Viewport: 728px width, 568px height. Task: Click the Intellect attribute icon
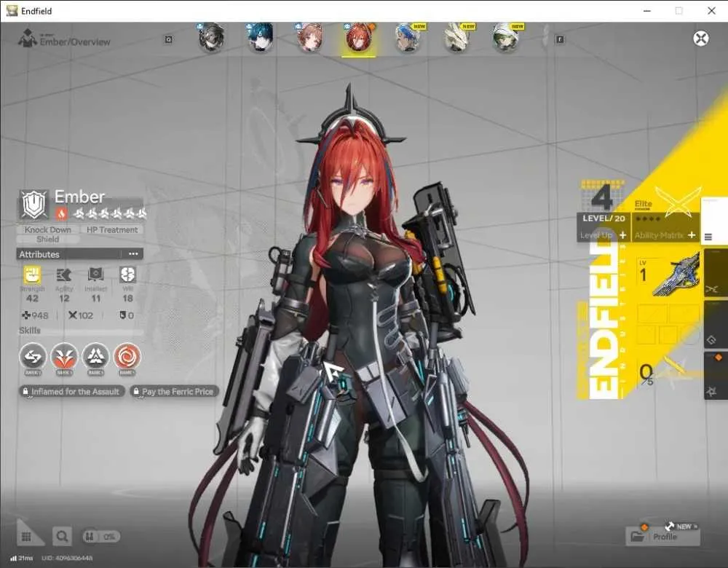coord(95,275)
